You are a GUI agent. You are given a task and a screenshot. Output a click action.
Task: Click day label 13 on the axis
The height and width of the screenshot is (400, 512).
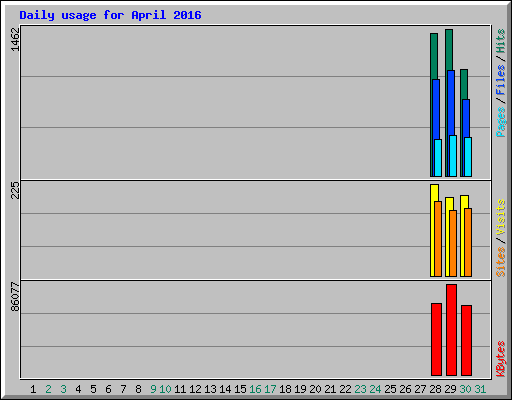pos(210,389)
